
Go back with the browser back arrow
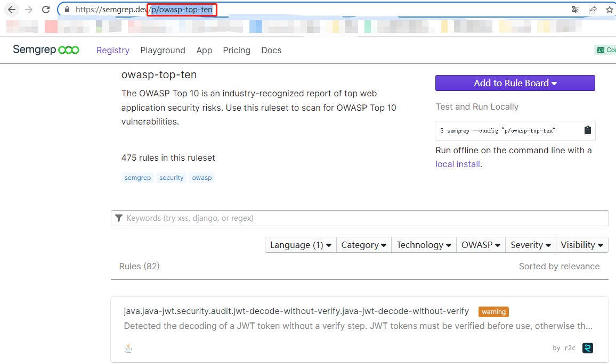point(12,10)
